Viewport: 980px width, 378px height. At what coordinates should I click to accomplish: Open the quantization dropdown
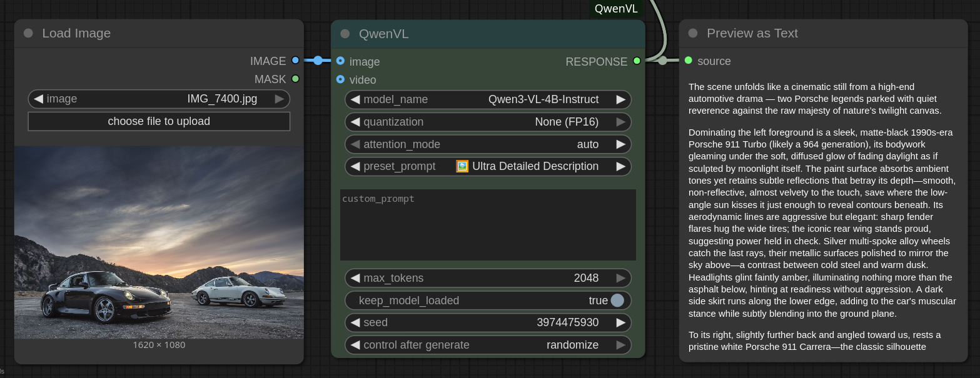click(488, 122)
